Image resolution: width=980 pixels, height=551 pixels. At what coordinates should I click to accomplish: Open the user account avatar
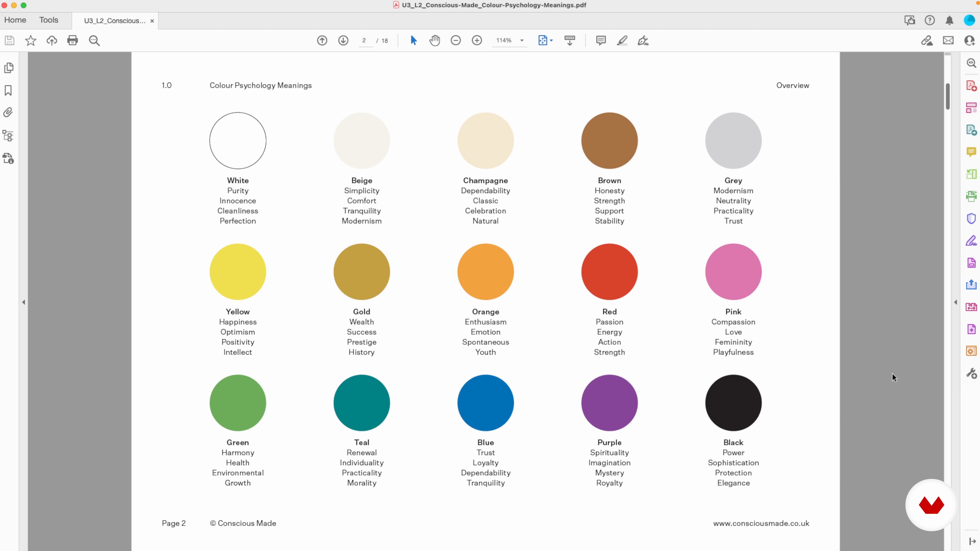pos(969,20)
